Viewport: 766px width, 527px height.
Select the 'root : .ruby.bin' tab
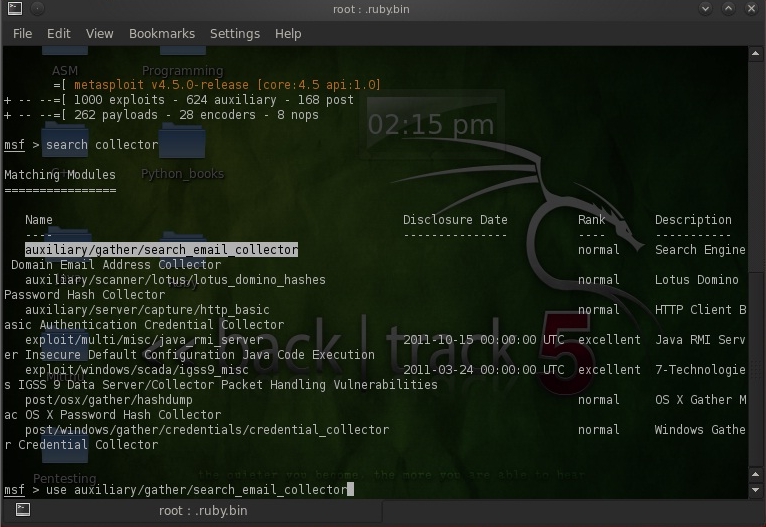[203, 510]
